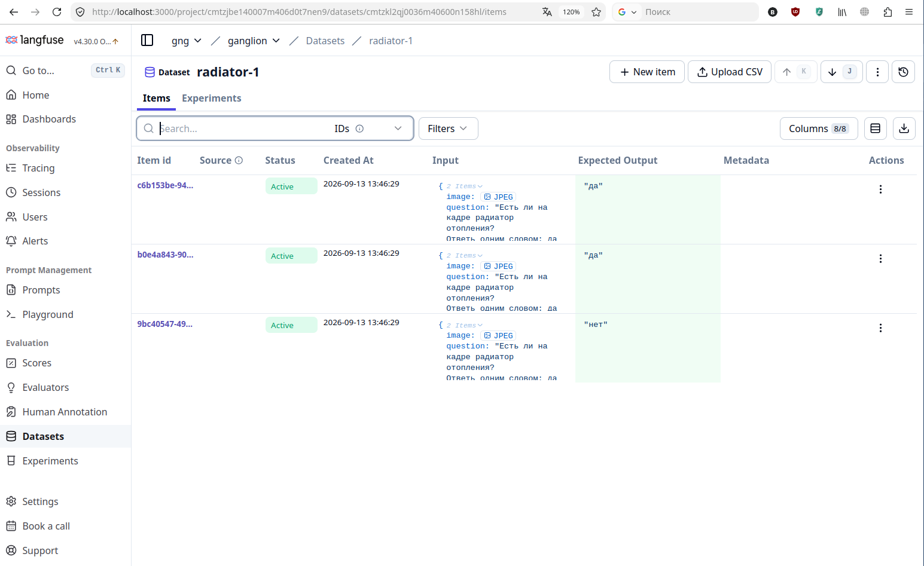Expand the ganglion project dropdown
Image resolution: width=924 pixels, height=566 pixels.
click(x=254, y=41)
